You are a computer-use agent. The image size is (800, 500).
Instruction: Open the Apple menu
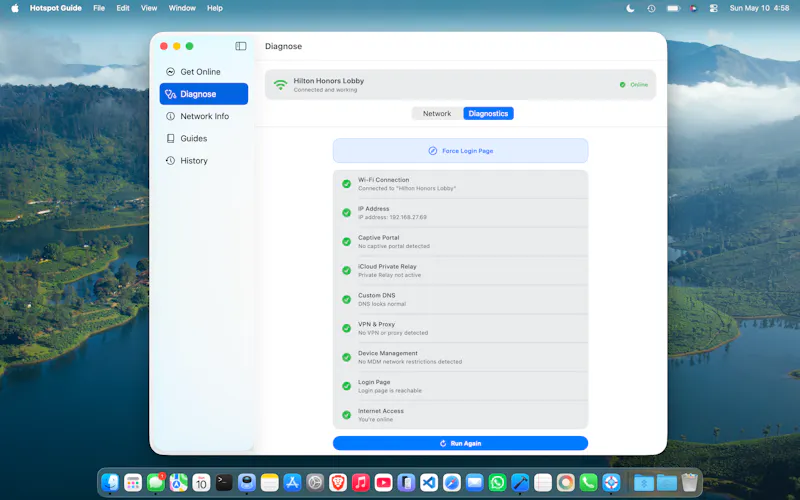(x=15, y=8)
